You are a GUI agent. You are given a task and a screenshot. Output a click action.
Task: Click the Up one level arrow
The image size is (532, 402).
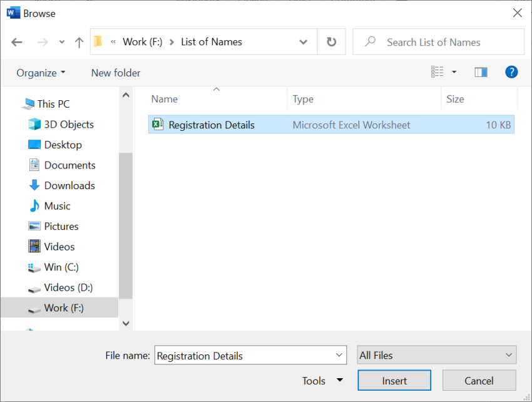click(79, 42)
